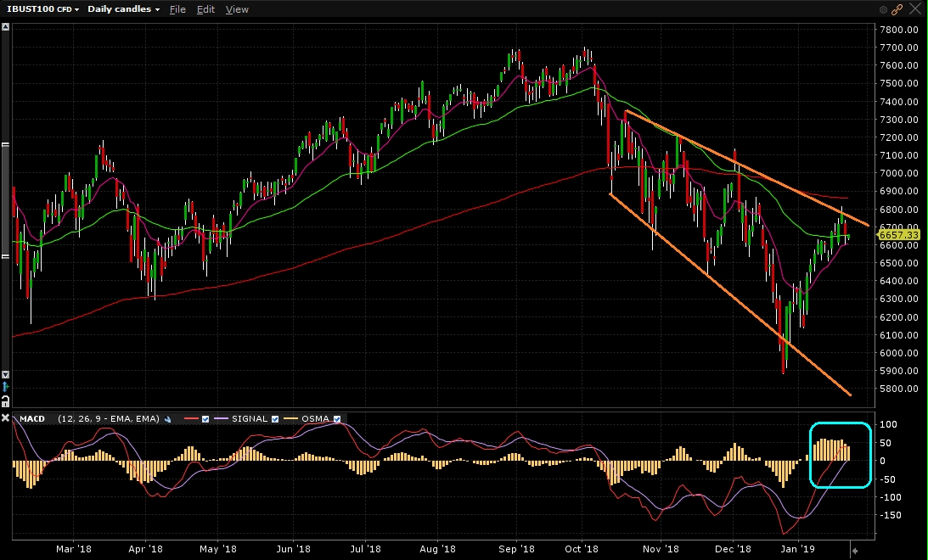
Task: Click the up arrow on vertical scale
Action: 5,27
